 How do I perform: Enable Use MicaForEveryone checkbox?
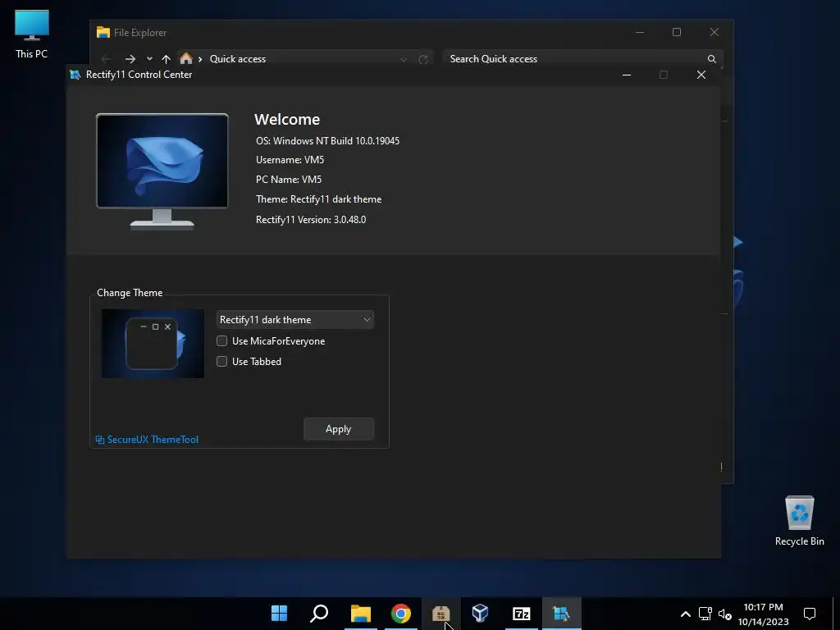click(x=221, y=341)
